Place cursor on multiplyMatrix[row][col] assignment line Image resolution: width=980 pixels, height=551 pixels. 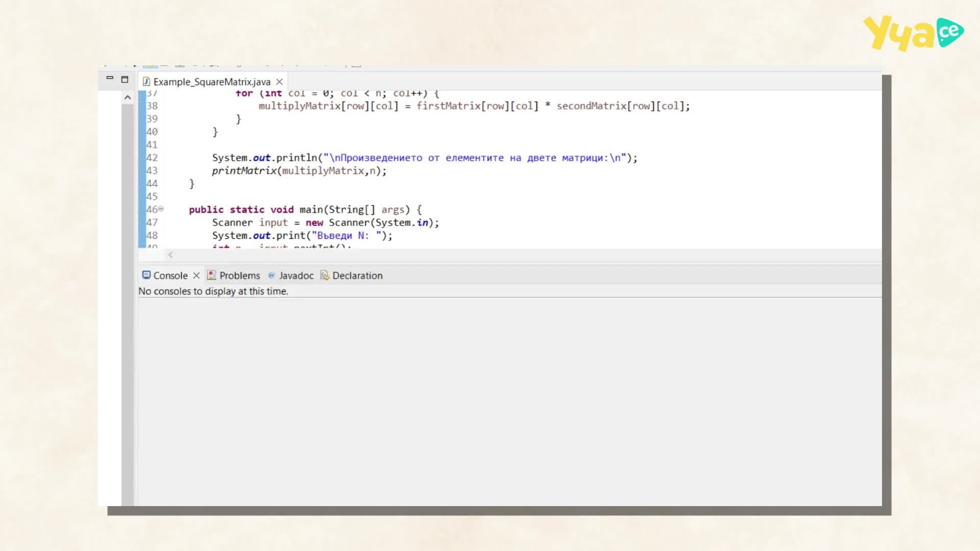[474, 106]
